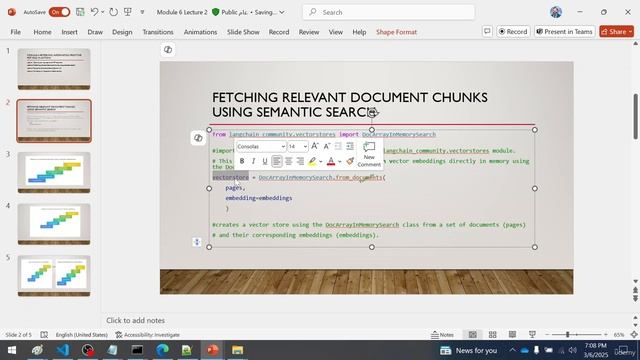Increase font size in mini toolbar
Screen dimensions: 640x360
click(315, 146)
